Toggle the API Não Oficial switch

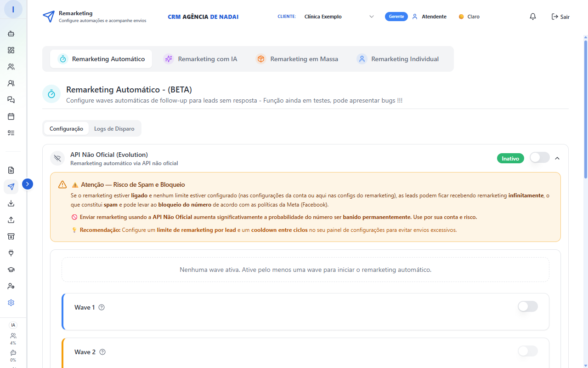(540, 158)
